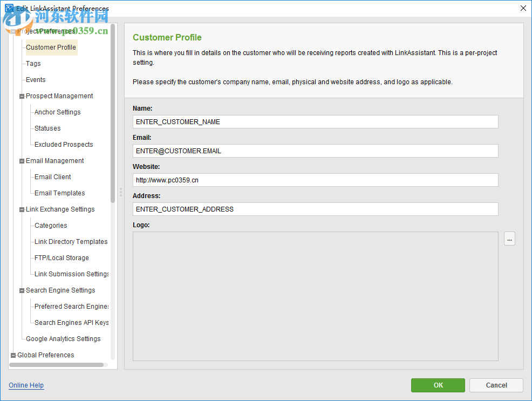The height and width of the screenshot is (401, 532).
Task: Close the Edit LinkAssistant Preferences window
Action: pos(523,8)
